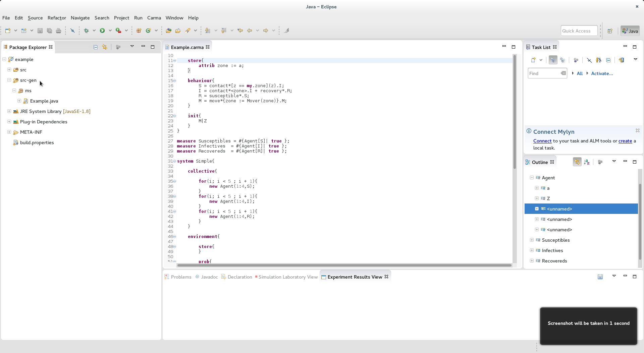Switch to the Simulation Laboratory View tab
The image size is (644, 353).
286,277
